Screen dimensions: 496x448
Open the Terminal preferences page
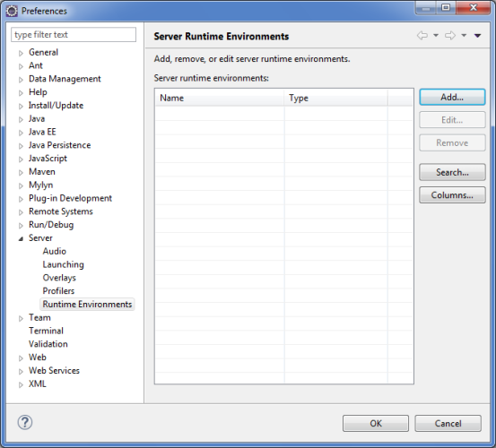[x=46, y=331]
